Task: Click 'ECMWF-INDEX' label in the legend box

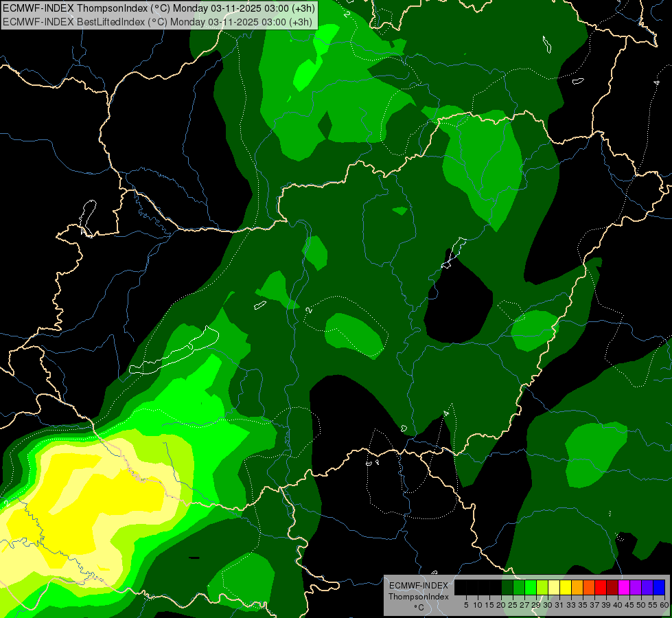Action: tap(419, 586)
